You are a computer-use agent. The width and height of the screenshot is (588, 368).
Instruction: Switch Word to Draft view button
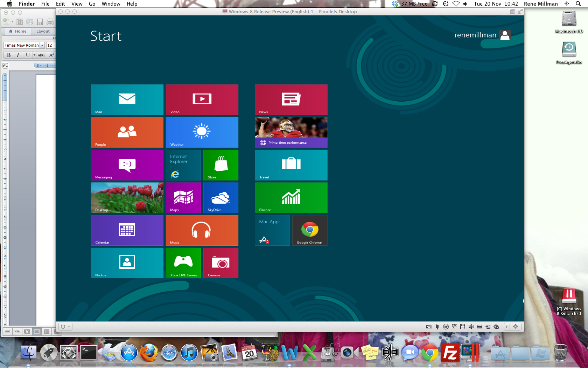point(7,332)
